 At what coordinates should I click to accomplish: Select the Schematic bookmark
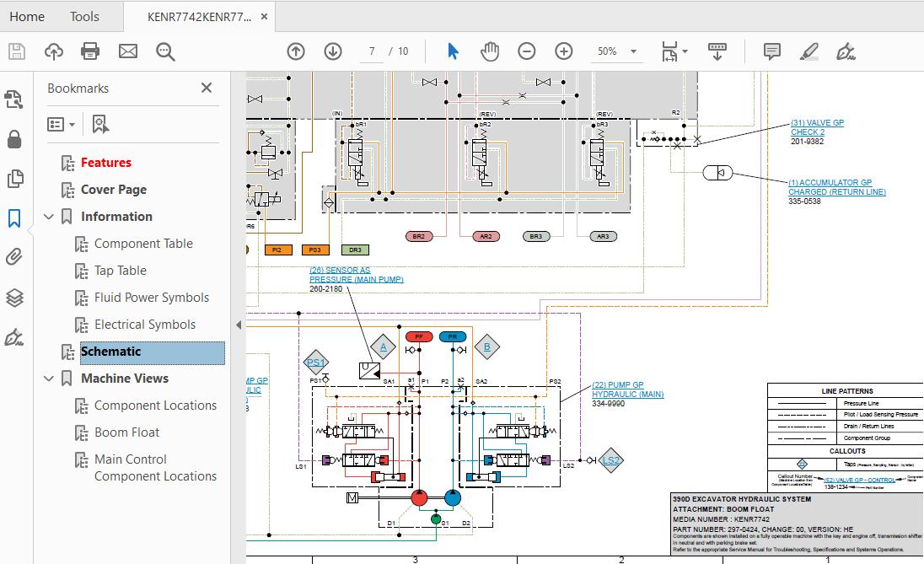[153, 352]
